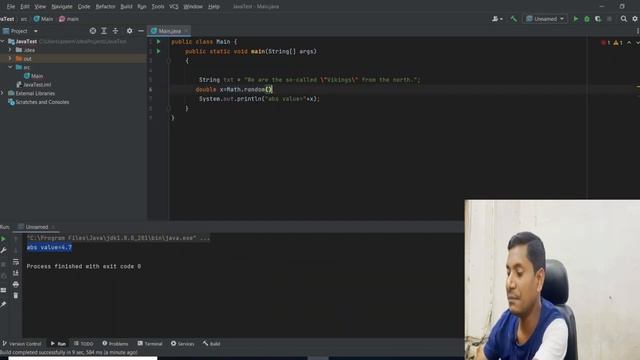The width and height of the screenshot is (640, 360).
Task: Click the Stop square icon in toolbar
Action: (x=609, y=19)
